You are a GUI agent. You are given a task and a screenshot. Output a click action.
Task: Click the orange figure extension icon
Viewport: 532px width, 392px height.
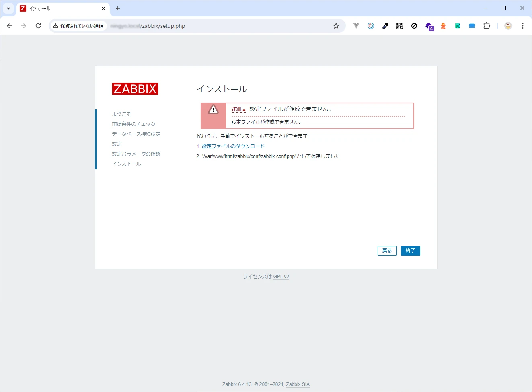point(443,26)
